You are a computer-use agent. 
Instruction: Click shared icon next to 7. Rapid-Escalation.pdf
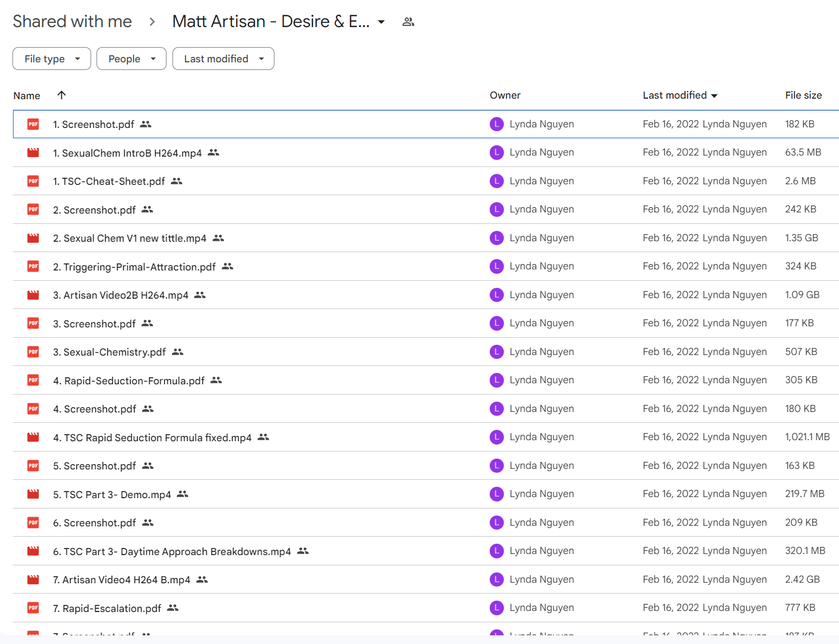point(172,608)
